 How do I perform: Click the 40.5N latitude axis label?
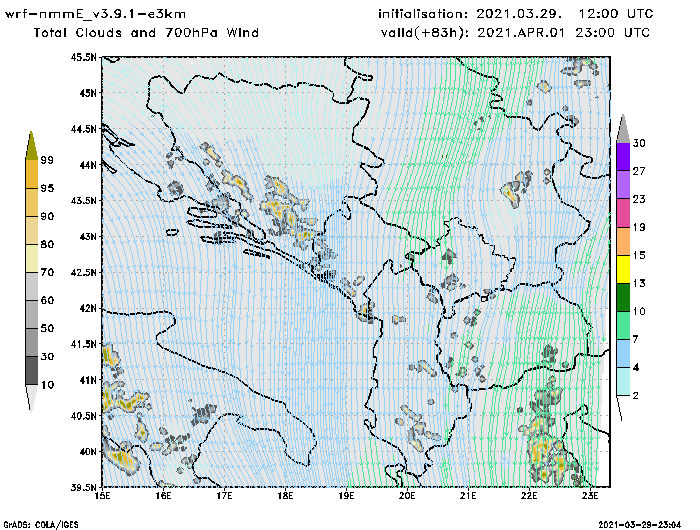pos(83,416)
